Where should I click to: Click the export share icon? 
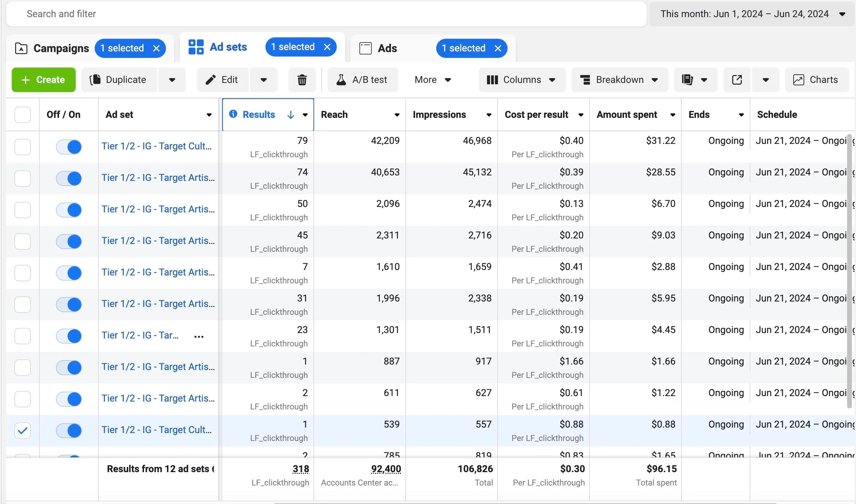click(737, 80)
